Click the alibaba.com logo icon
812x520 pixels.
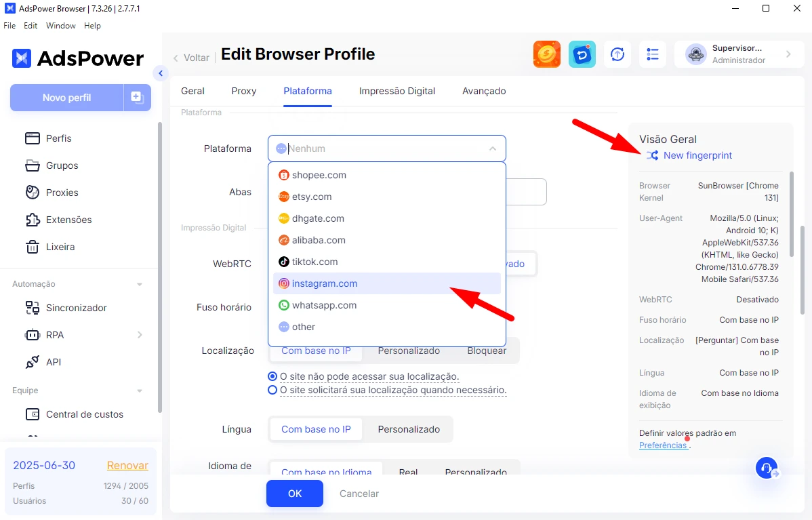tap(284, 240)
